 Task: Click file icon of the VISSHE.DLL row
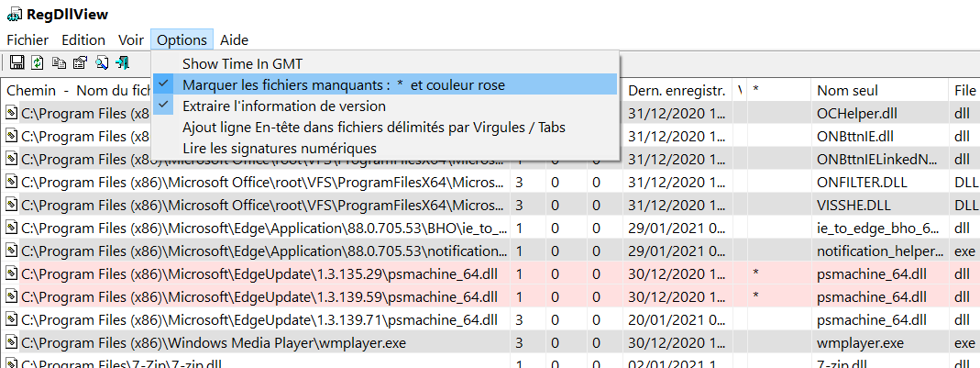tap(12, 206)
